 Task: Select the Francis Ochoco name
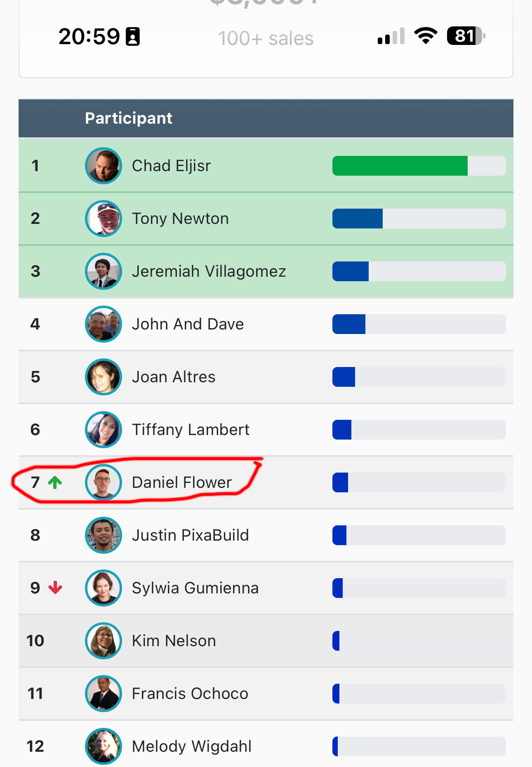coord(190,694)
